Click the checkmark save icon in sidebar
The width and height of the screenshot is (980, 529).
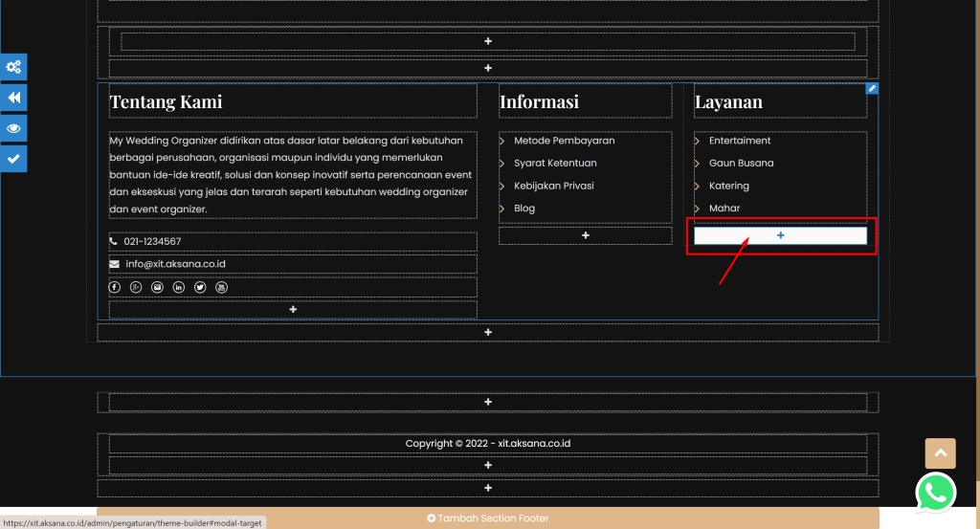13,159
